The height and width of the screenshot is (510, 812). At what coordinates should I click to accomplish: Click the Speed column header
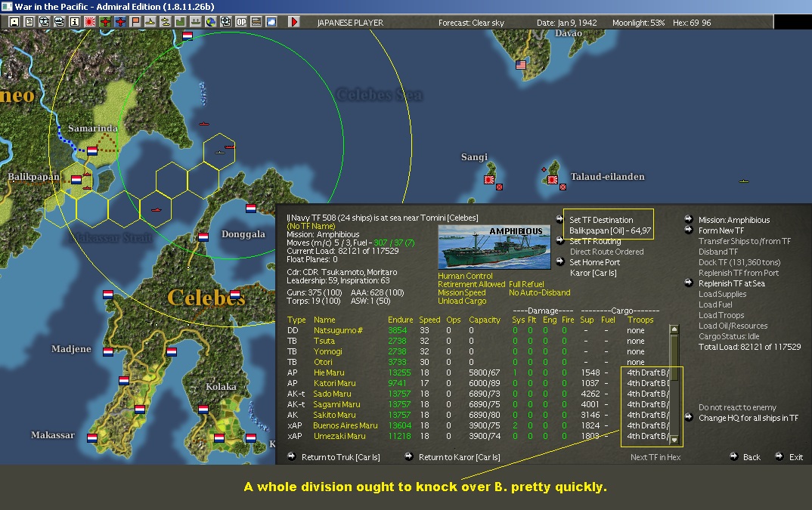pos(429,320)
